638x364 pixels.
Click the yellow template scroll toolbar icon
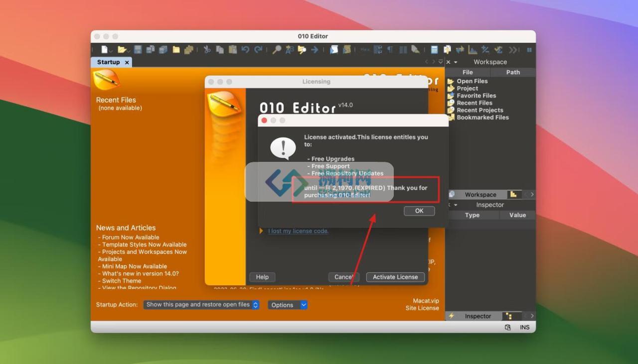tap(347, 49)
